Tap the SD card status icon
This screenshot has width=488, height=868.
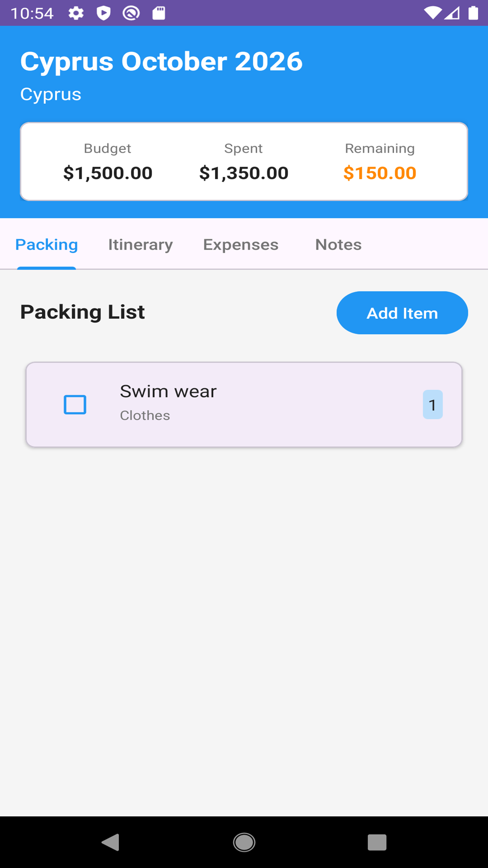click(x=159, y=13)
